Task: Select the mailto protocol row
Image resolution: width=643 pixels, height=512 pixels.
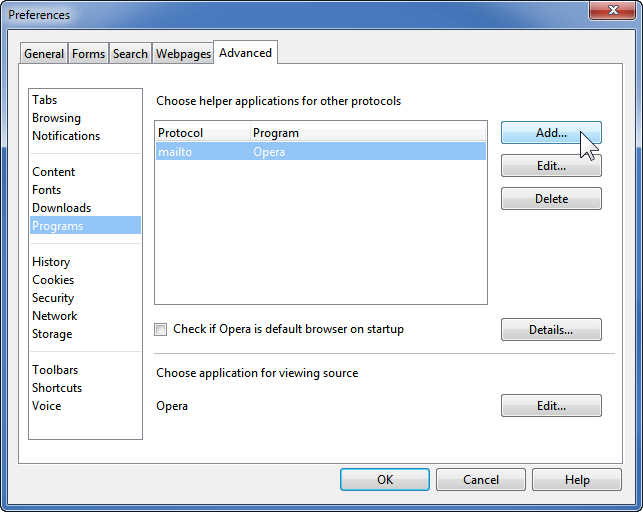Action: coord(321,152)
